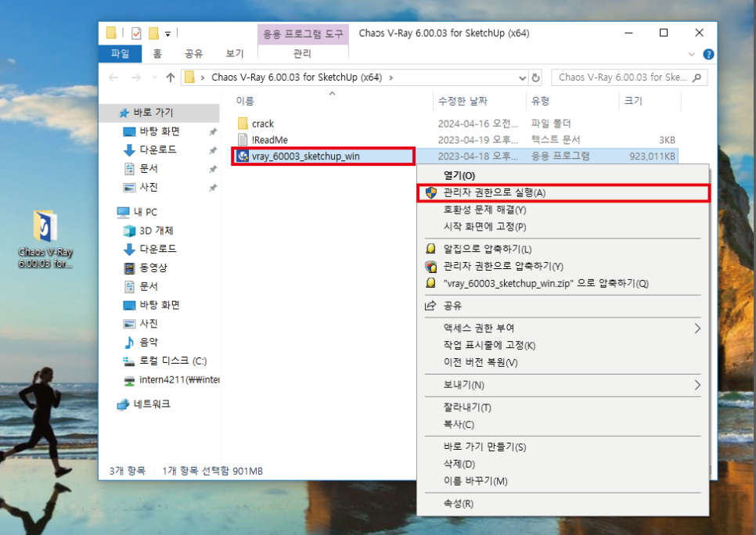Select the !ReadMe text document icon
756x535 pixels.
click(x=243, y=140)
